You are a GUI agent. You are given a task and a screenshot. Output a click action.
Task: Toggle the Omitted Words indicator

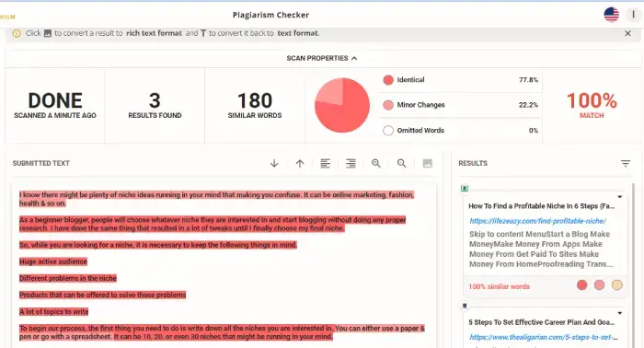tap(388, 131)
